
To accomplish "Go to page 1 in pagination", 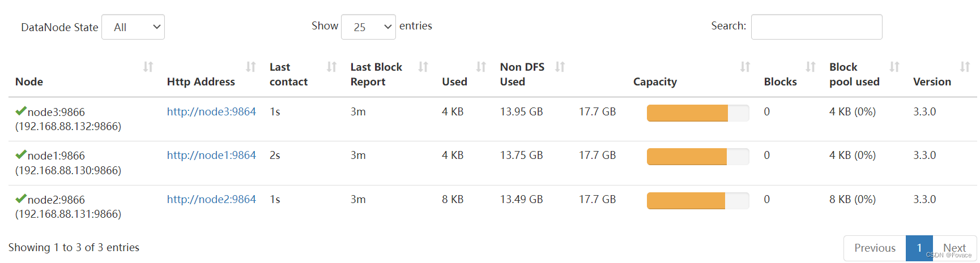I will coord(919,248).
